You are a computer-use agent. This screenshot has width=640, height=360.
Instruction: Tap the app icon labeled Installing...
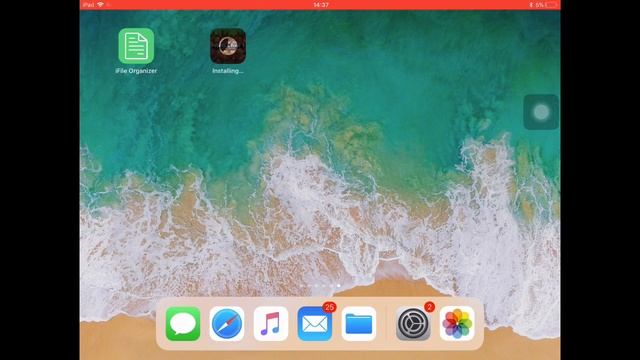point(228,46)
